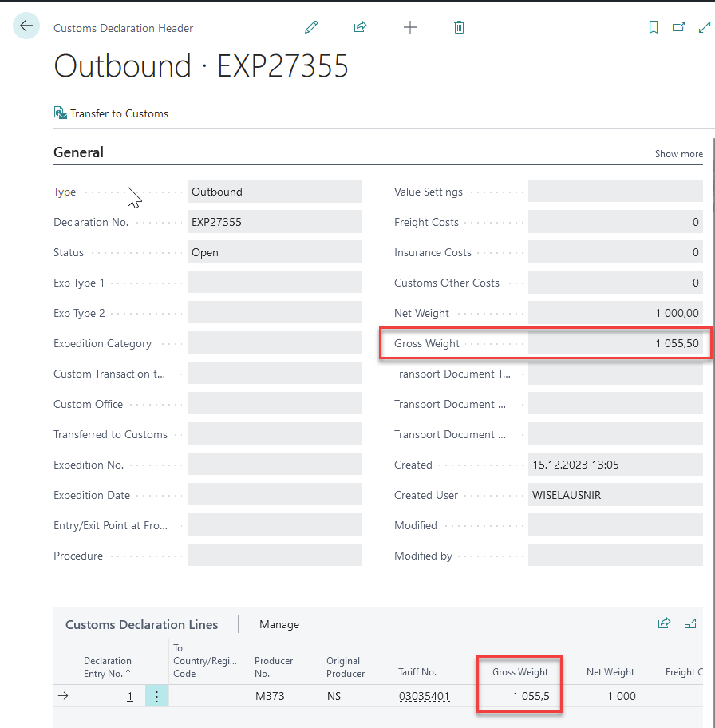The width and height of the screenshot is (715, 728).
Task: Open Customs Declaration Lines menu
Action: (141, 624)
